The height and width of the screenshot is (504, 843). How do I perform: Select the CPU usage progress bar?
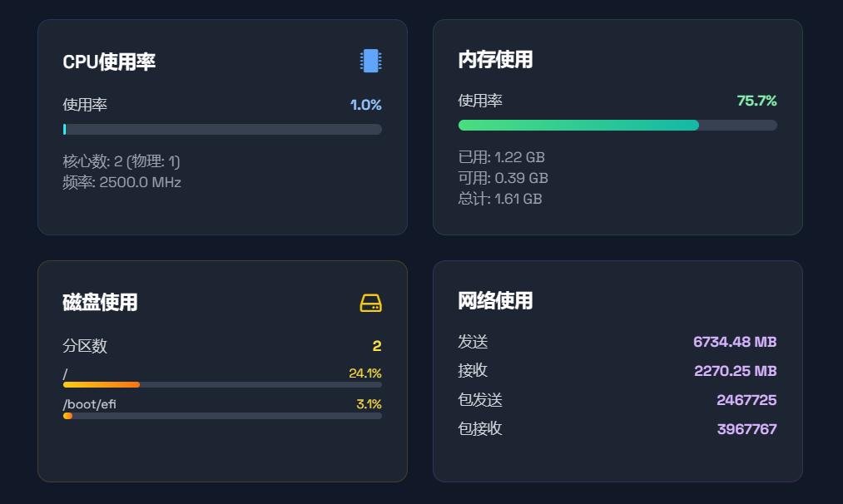click(x=221, y=129)
